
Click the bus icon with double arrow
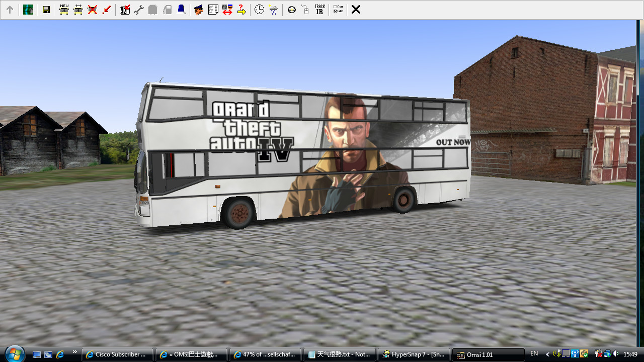click(x=78, y=10)
